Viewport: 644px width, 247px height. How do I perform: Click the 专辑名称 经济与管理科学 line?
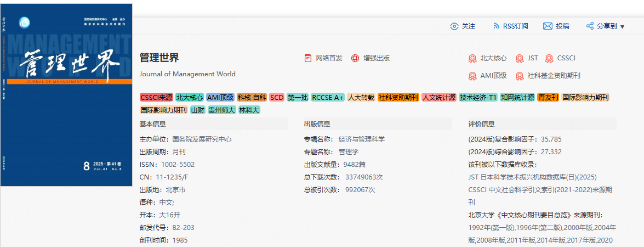(x=345, y=139)
